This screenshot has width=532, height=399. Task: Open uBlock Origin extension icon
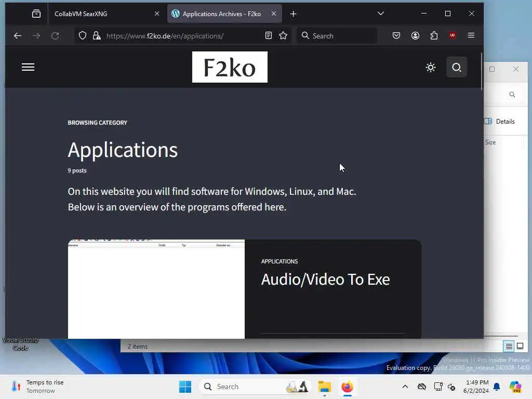(x=453, y=35)
